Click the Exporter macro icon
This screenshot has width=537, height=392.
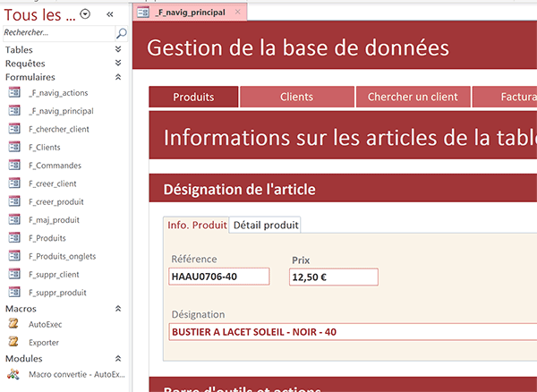pos(13,342)
